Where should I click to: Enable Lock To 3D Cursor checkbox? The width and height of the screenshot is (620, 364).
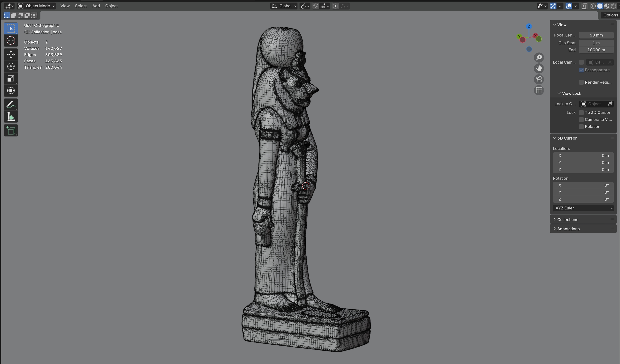pyautogui.click(x=581, y=112)
